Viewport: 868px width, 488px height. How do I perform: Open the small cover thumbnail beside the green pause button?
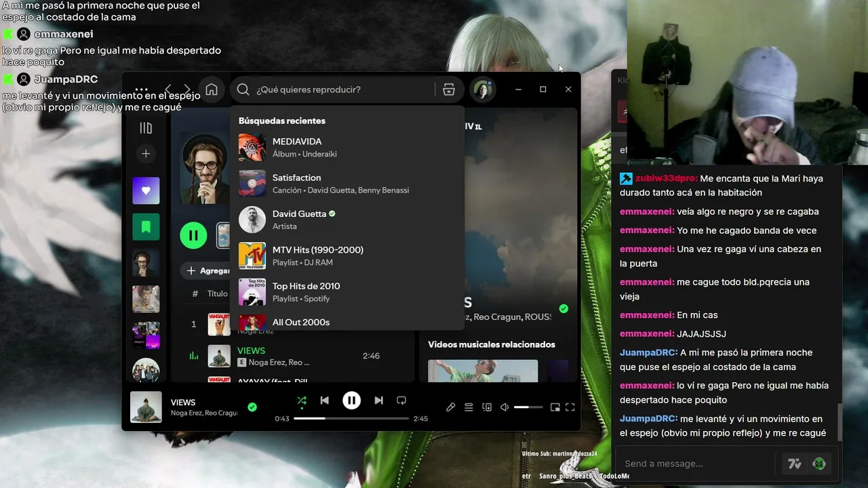click(x=223, y=235)
